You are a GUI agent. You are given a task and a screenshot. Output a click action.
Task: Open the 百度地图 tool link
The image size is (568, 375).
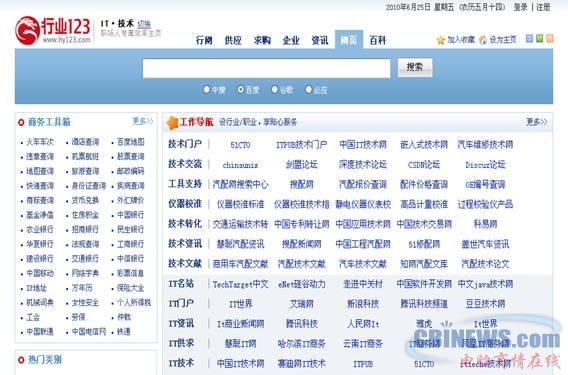coord(130,142)
